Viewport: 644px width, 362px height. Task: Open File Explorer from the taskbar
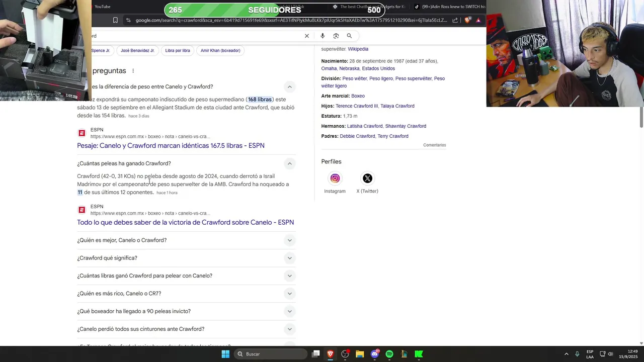point(360,354)
